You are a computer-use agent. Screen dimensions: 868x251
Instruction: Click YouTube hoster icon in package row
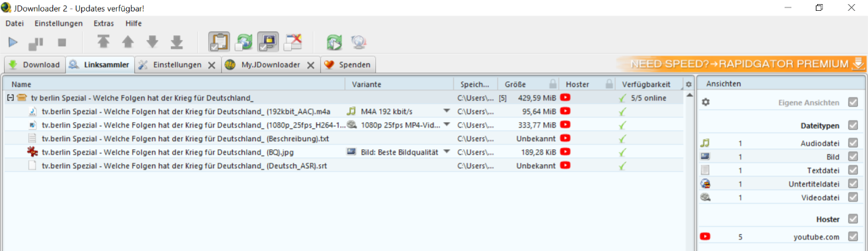(565, 98)
